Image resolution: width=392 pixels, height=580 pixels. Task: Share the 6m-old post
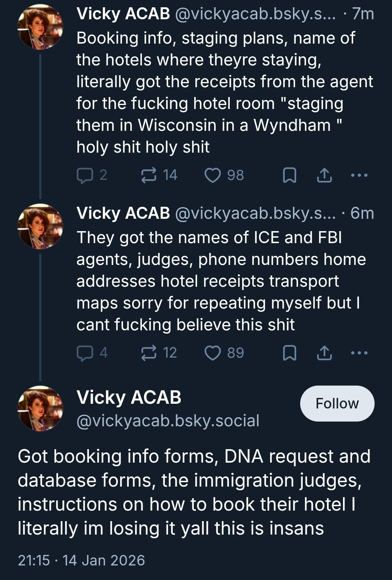[x=324, y=353]
